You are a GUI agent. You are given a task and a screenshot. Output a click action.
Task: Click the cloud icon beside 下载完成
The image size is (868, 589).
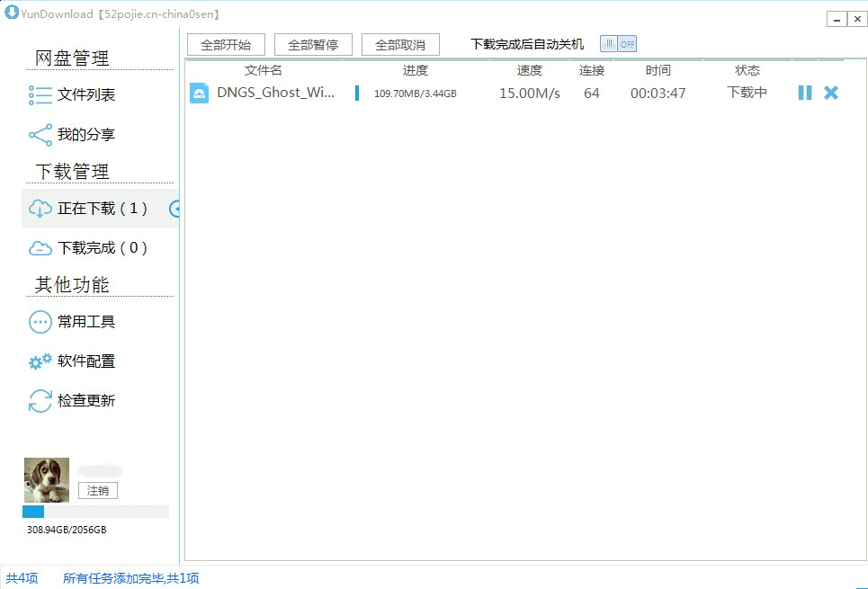[x=40, y=248]
